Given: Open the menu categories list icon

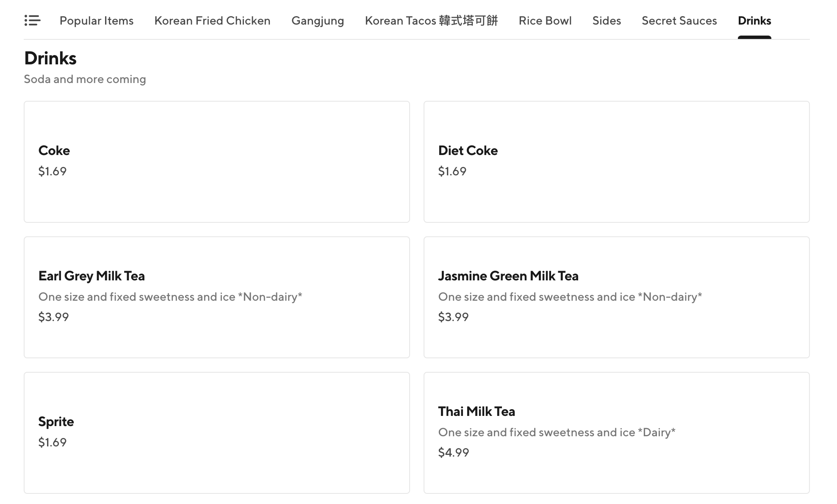Looking at the screenshot, I should [32, 20].
